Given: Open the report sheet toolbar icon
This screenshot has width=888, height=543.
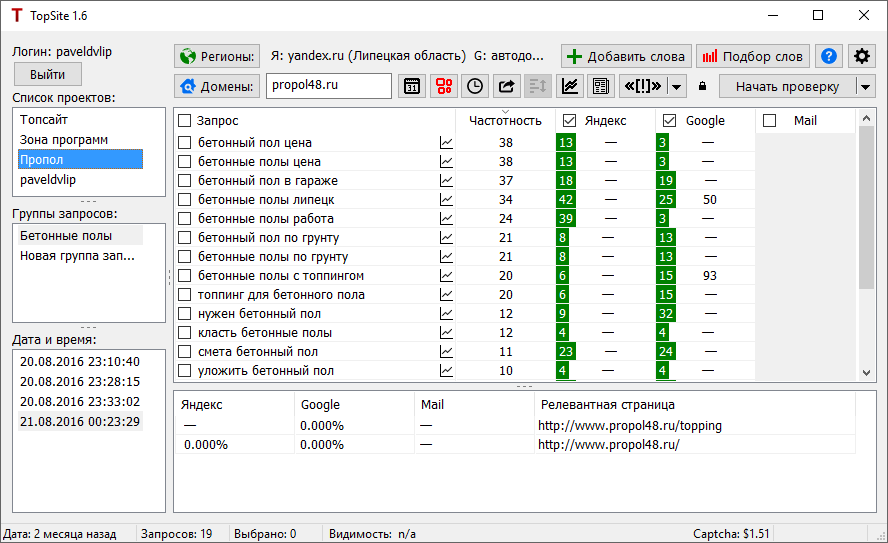Looking at the screenshot, I should 600,86.
